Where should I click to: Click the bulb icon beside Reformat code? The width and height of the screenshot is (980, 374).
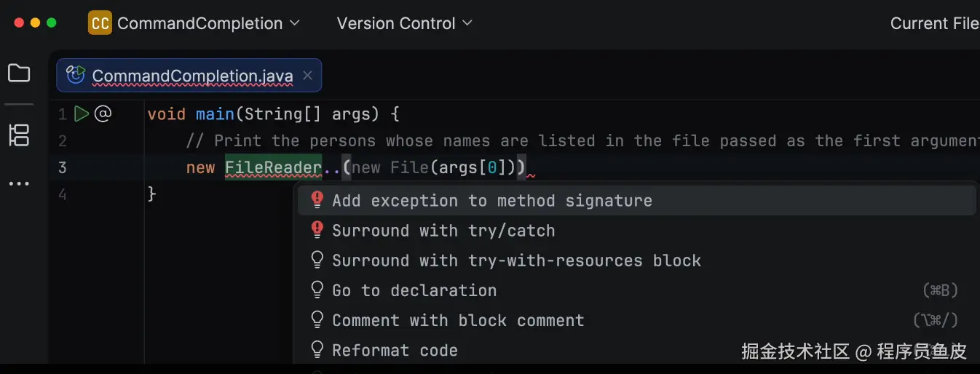317,350
